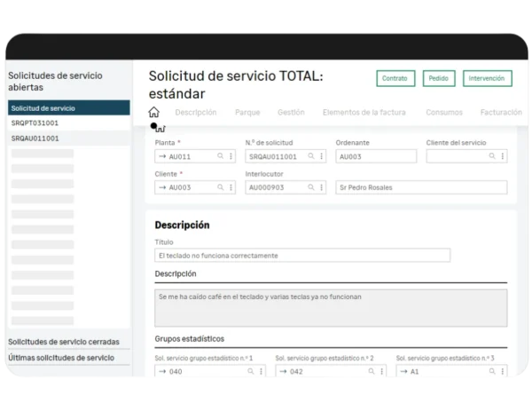This screenshot has width=532, height=411.
Task: Click the Home icon tab
Action: coord(153,113)
